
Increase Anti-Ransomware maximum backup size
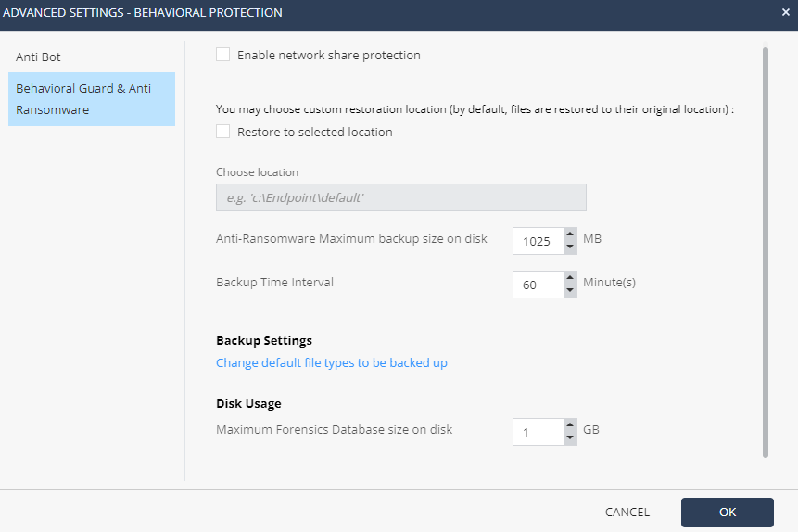coord(570,234)
